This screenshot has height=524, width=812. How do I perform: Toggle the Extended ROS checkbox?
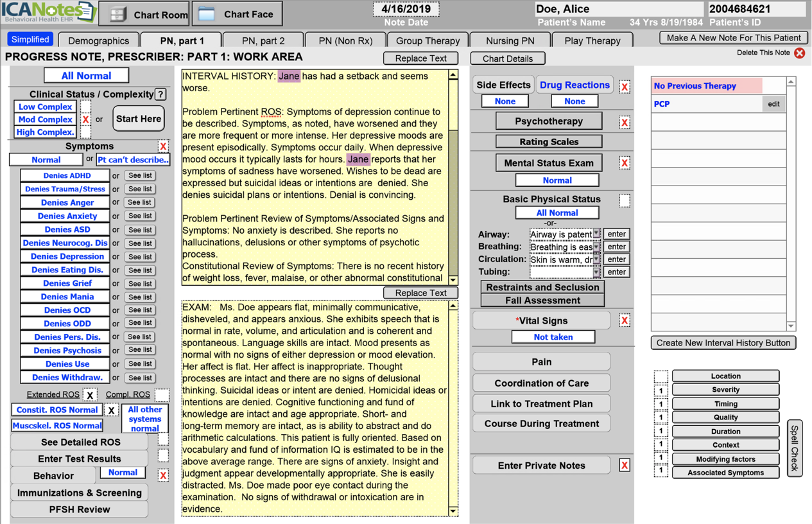90,395
